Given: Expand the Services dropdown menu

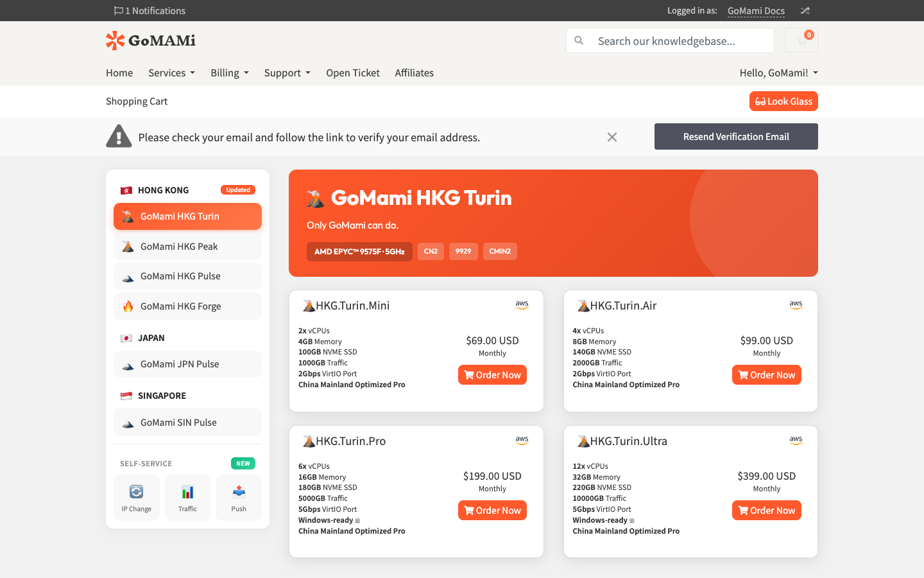Looking at the screenshot, I should (x=171, y=73).
